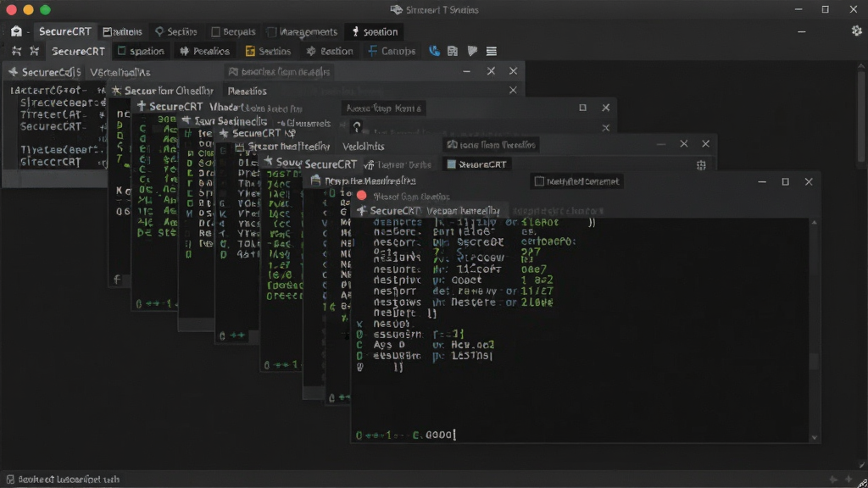This screenshot has height=488, width=868.
Task: Maximize the front terminal window
Action: coord(785,181)
